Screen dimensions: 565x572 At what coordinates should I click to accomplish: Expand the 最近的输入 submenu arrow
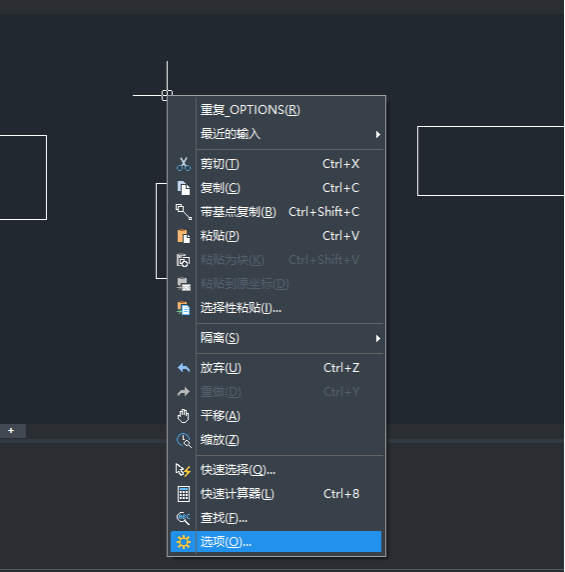(378, 135)
